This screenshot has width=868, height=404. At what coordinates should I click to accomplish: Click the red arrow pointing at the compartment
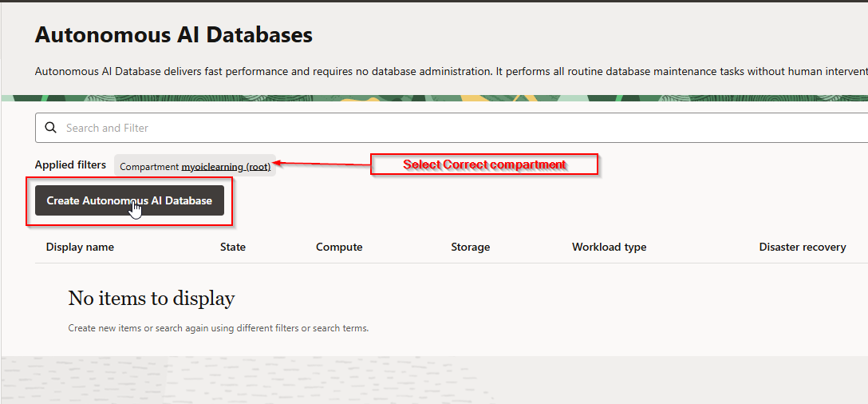pos(323,164)
